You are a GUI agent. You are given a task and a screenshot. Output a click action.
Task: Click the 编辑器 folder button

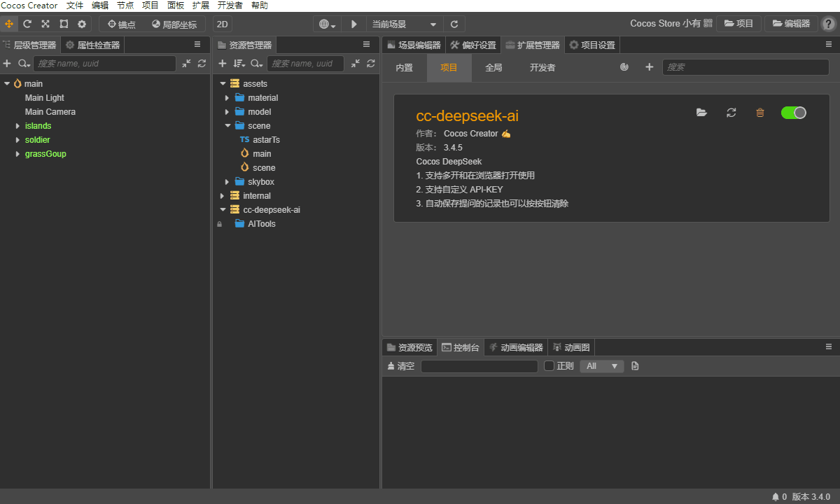click(x=791, y=24)
